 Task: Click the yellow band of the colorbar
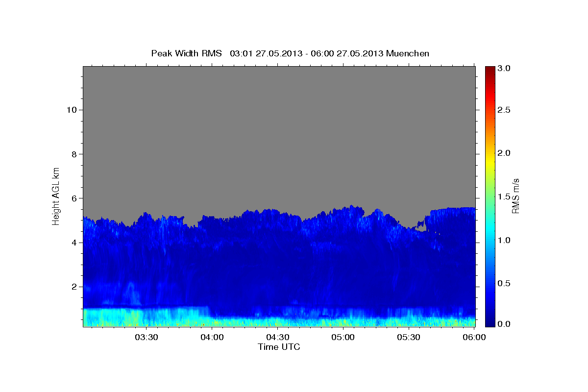click(490, 164)
